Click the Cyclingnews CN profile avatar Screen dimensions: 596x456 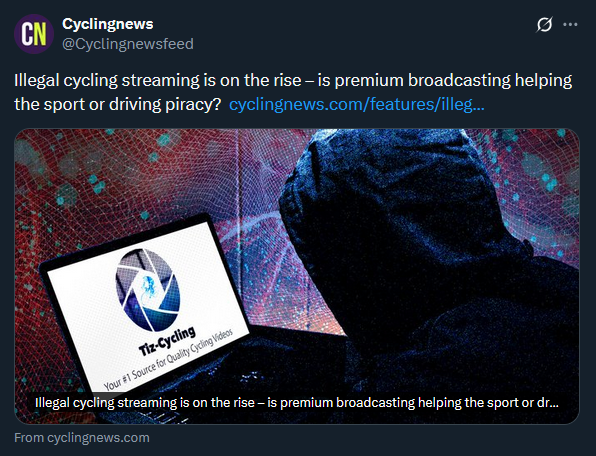[x=33, y=33]
